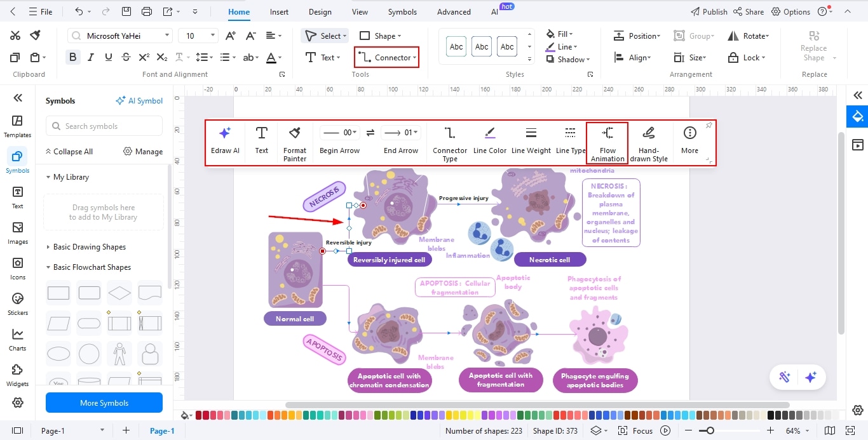Select the rectangle shape in Basic Flowchart Shapes
This screenshot has width=868, height=440.
58,293
